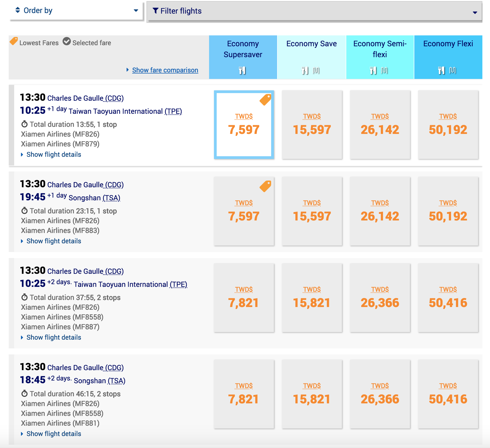The height and width of the screenshot is (448, 490).
Task: Select 26,366 Semi-flexi fare for MF881 flight
Action: tap(380, 394)
